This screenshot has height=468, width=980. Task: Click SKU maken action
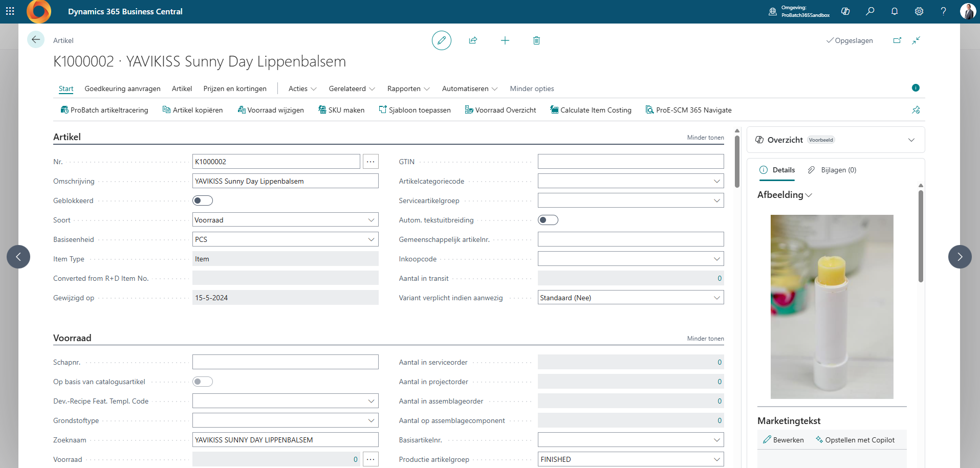341,110
